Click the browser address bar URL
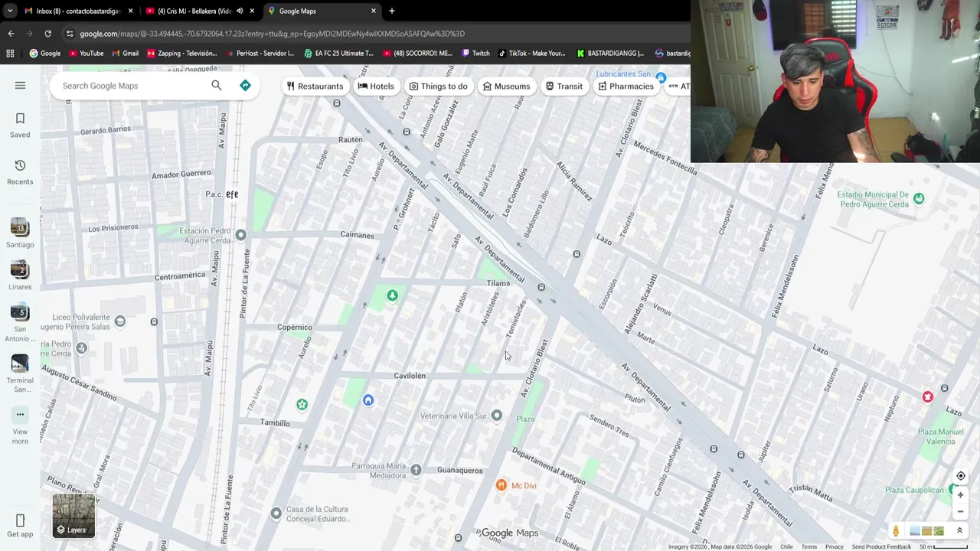This screenshot has height=551, width=980. [272, 34]
